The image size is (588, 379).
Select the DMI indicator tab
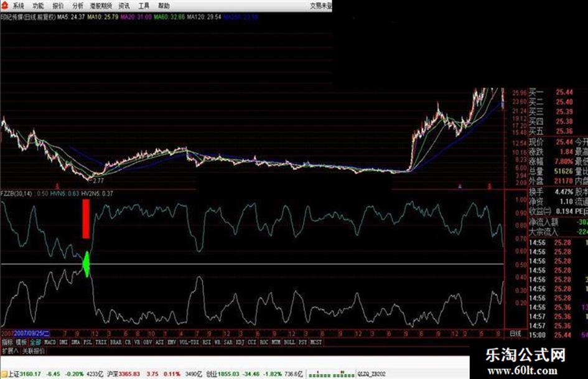coord(63,342)
